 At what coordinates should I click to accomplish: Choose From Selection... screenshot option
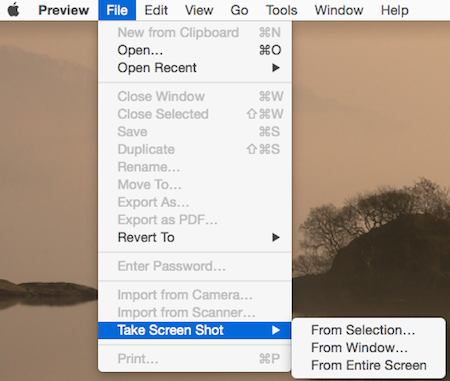[368, 330]
